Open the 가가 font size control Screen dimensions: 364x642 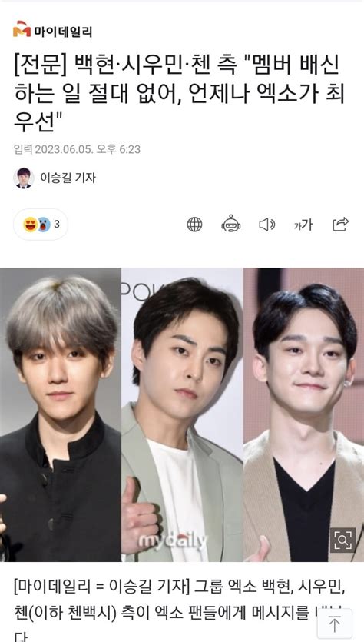point(303,225)
